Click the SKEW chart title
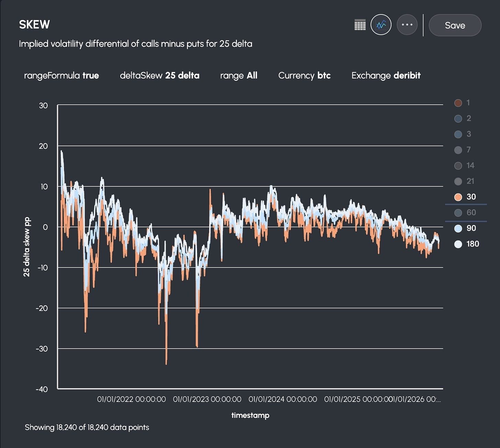 coord(34,24)
